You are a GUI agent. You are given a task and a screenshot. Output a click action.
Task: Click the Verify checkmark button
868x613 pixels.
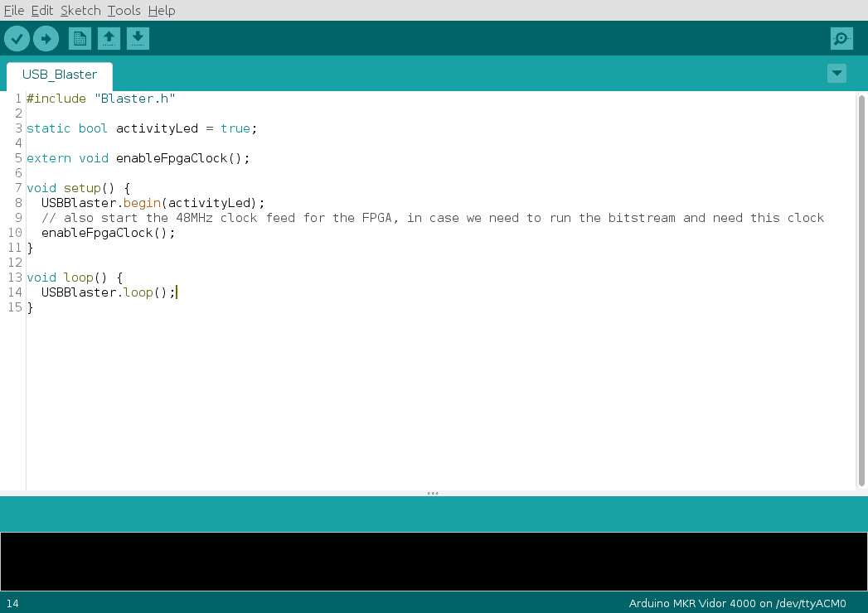(x=17, y=38)
